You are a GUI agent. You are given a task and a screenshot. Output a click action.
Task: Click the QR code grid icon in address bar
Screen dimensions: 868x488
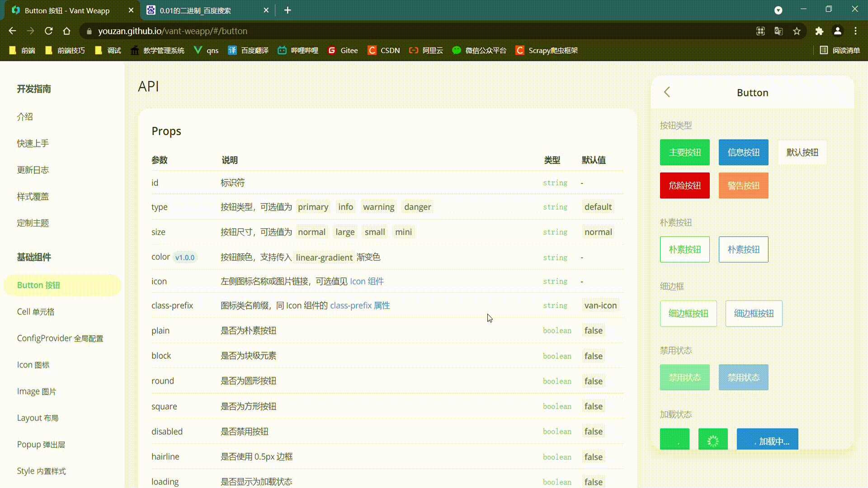(760, 31)
